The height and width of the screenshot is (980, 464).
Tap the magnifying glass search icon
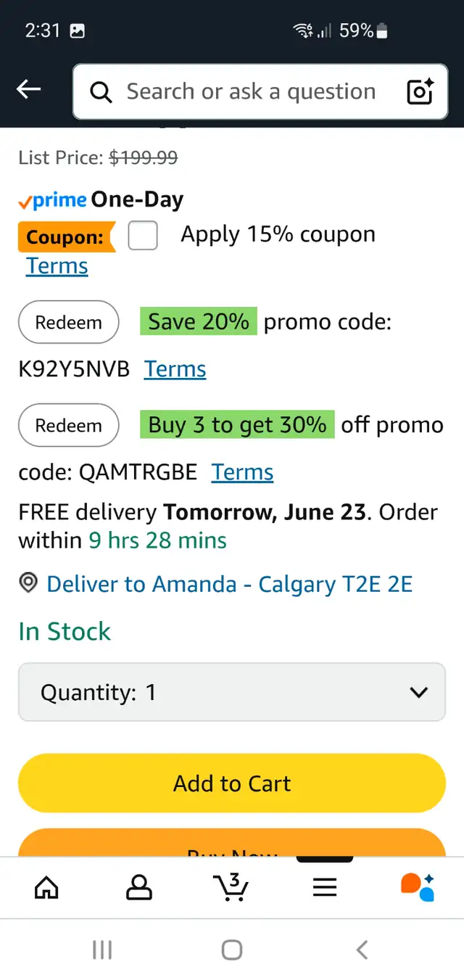pyautogui.click(x=101, y=92)
